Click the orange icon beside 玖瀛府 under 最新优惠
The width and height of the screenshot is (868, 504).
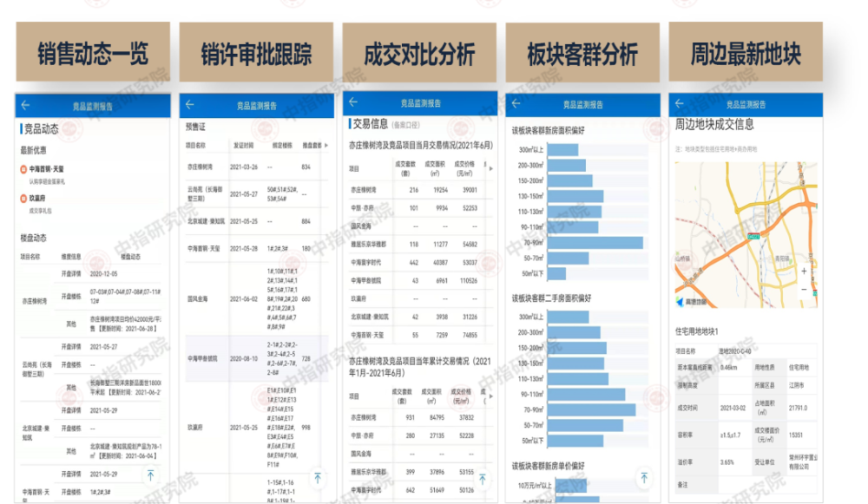pos(23,198)
